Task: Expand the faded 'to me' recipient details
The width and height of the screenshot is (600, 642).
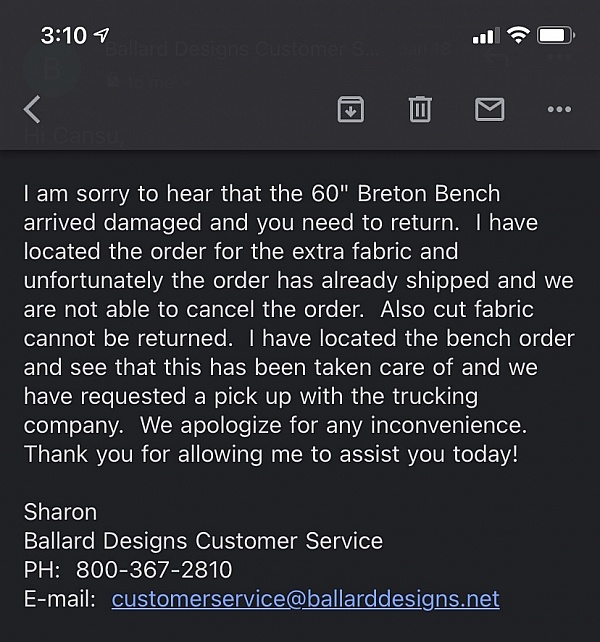Action: [150, 82]
